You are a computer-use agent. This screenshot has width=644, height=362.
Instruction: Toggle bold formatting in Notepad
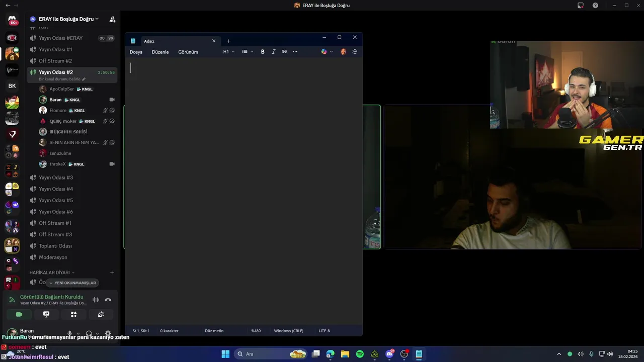click(263, 52)
